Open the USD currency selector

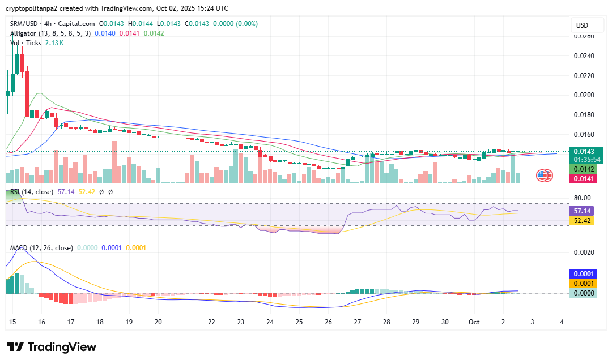[583, 25]
